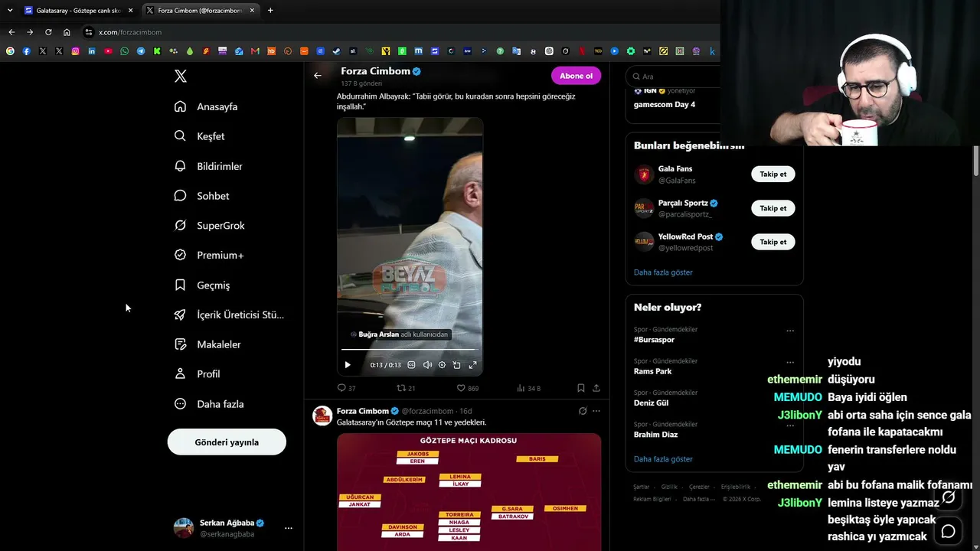Follow YellowRed Post with Takip et

[x=773, y=242]
